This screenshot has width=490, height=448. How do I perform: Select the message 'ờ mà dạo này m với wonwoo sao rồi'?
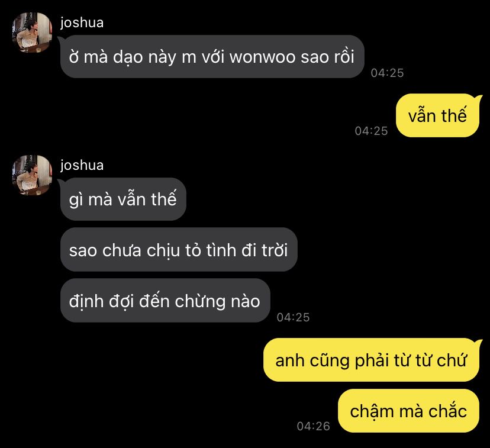(212, 57)
